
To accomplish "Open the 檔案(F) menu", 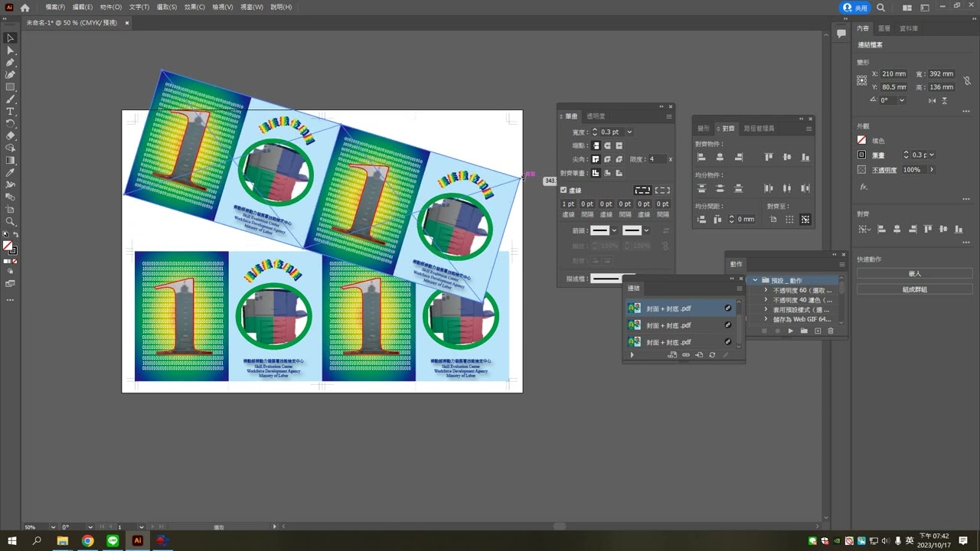I will pyautogui.click(x=55, y=7).
